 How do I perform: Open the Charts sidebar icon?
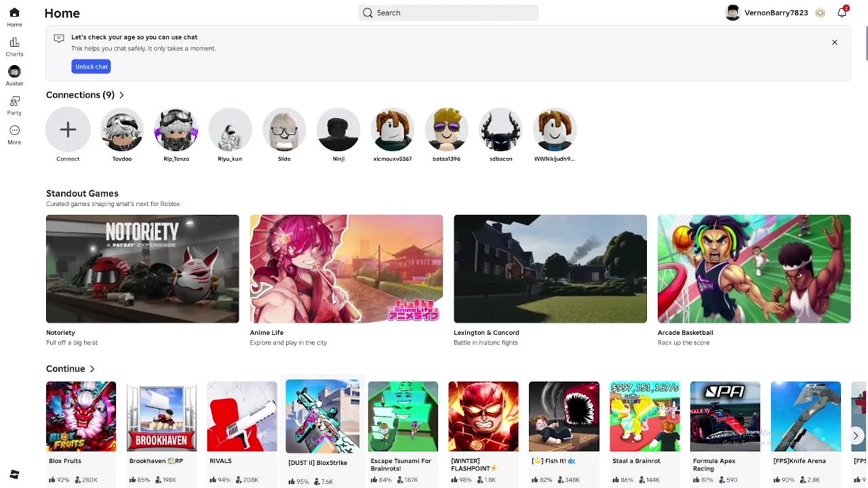(x=14, y=42)
